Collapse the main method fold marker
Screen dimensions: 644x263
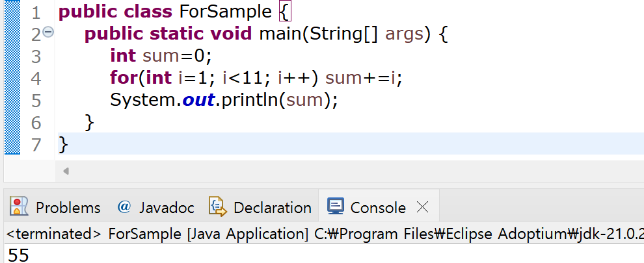[x=49, y=32]
